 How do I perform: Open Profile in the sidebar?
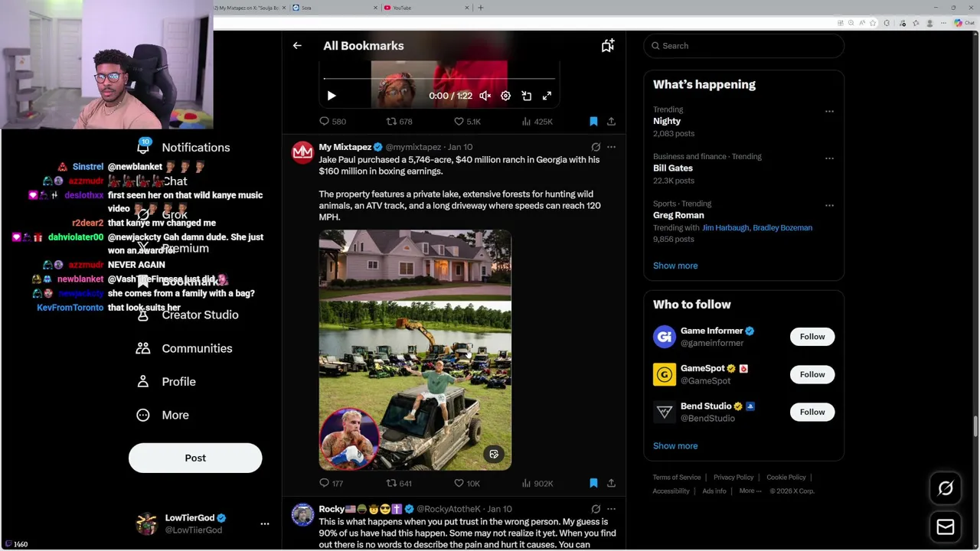click(x=166, y=382)
